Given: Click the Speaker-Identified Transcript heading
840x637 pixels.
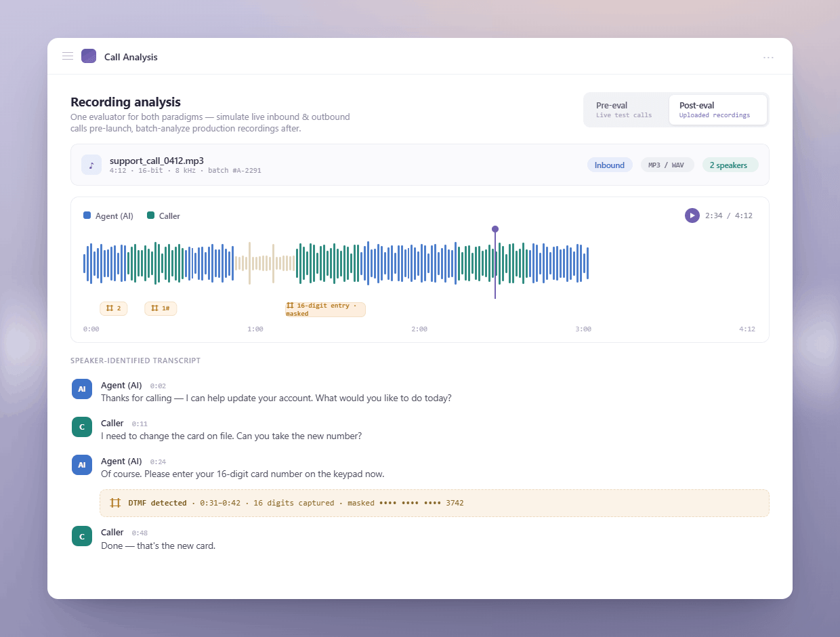Looking at the screenshot, I should 135,361.
